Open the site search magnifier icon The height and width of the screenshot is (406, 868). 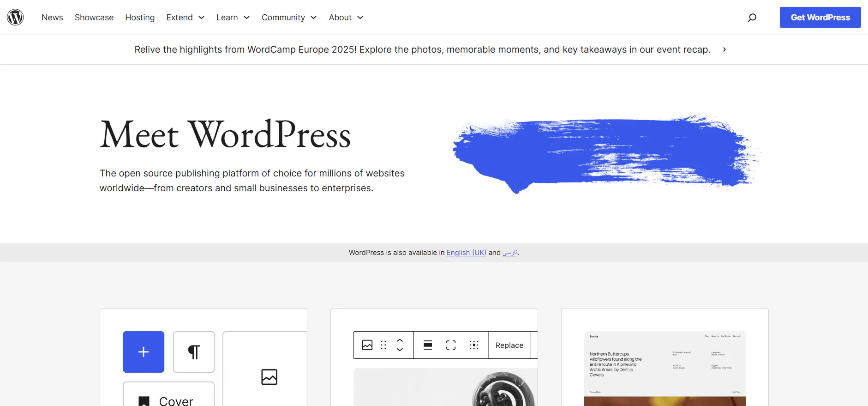[x=752, y=18]
